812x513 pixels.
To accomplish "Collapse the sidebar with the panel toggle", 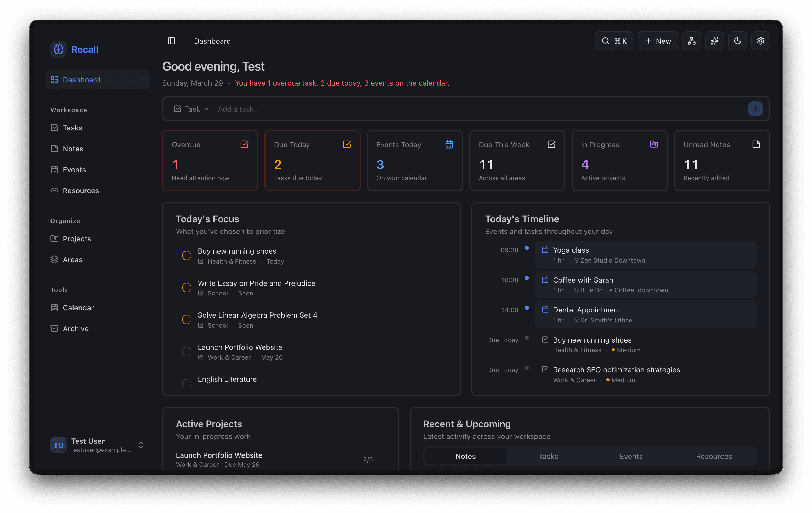I will click(172, 41).
